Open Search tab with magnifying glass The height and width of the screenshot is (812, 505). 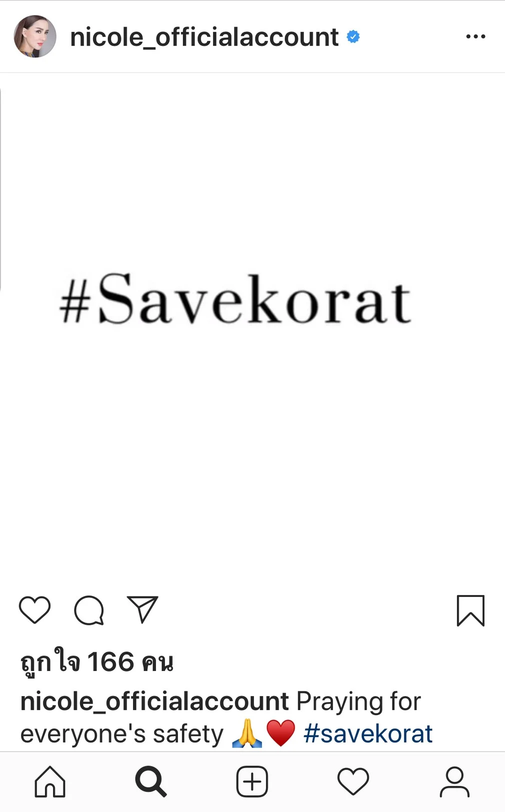[151, 781]
